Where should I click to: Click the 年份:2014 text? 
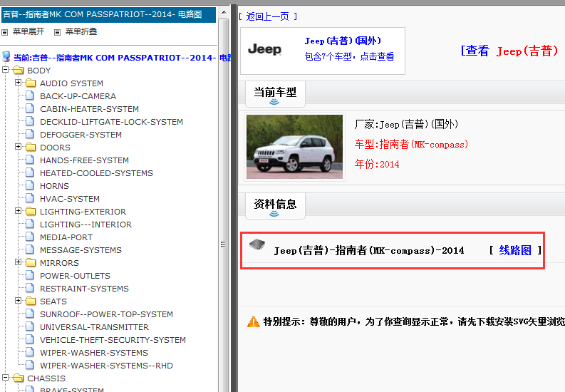377,165
